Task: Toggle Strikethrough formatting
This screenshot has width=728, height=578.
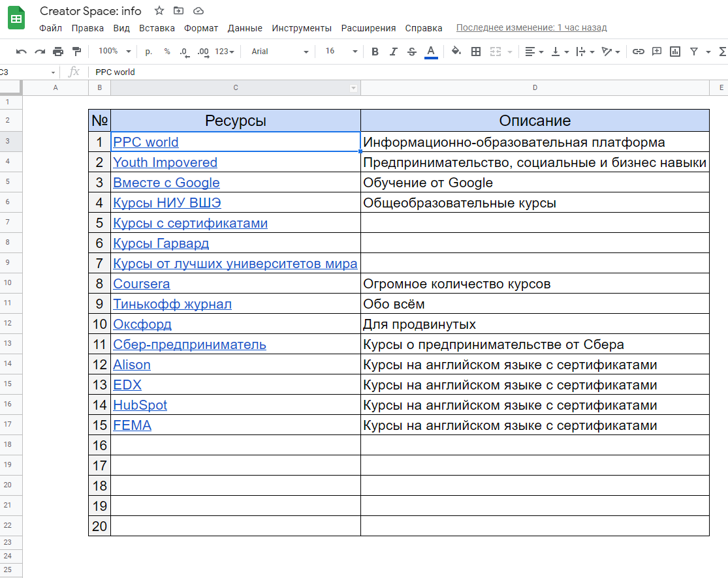Action: pos(412,52)
